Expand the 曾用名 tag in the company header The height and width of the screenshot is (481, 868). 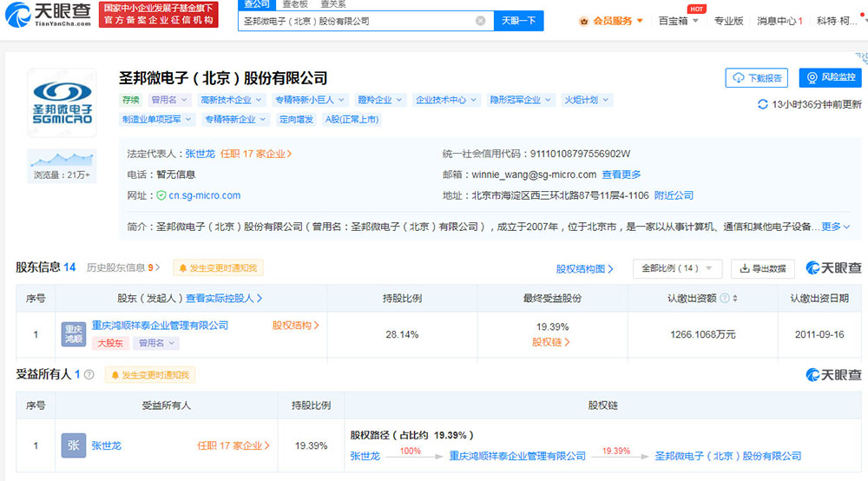(169, 100)
